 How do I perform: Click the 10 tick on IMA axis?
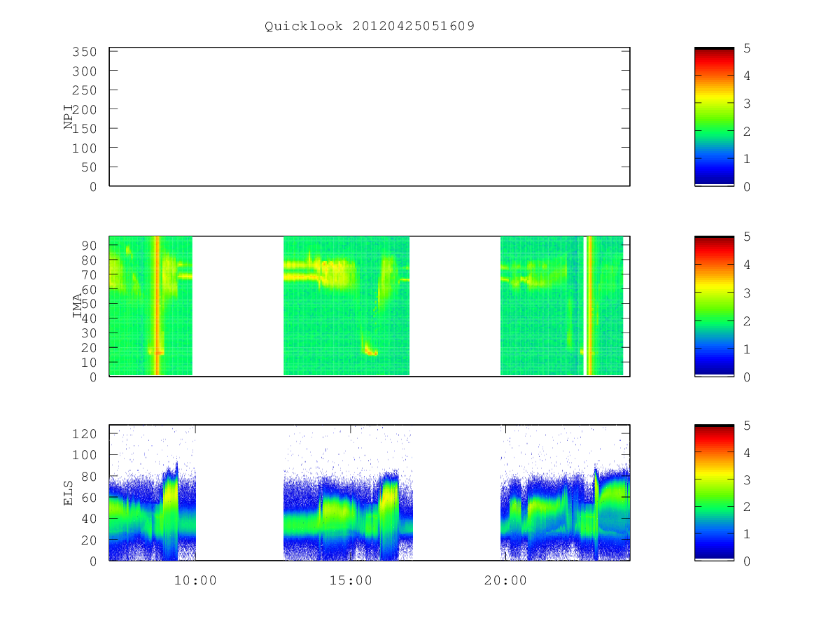(89, 363)
